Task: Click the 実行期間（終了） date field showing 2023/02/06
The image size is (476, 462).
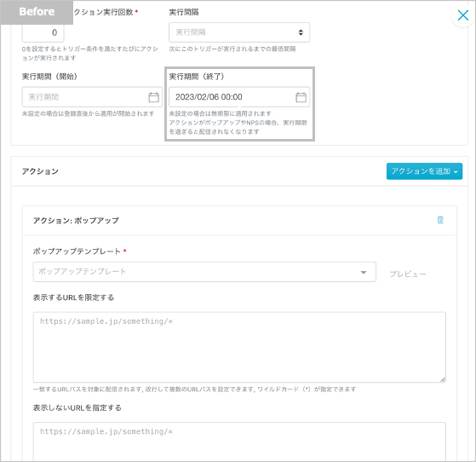Action: pos(239,97)
